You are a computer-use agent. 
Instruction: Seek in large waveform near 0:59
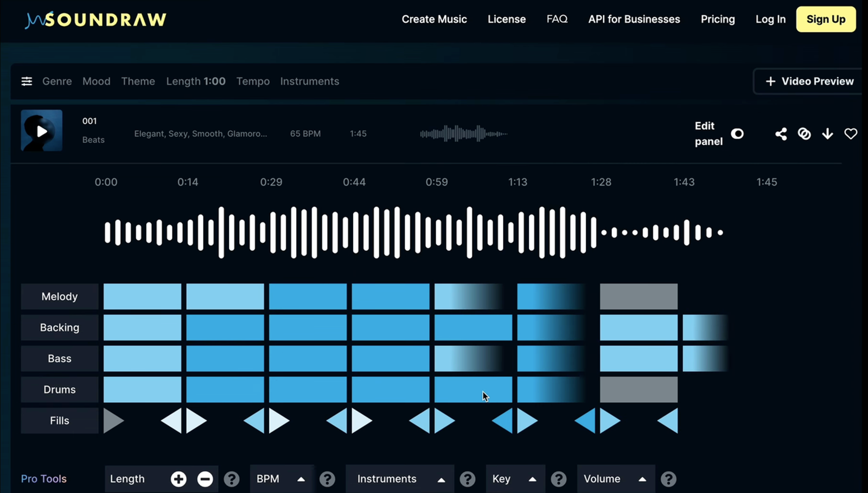(x=437, y=232)
